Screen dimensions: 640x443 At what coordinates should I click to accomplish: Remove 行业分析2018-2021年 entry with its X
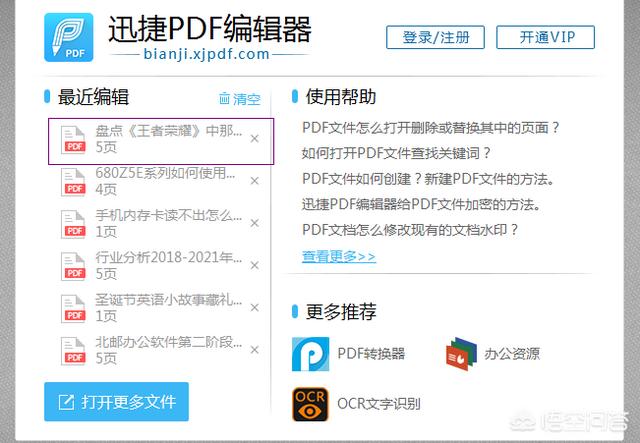(255, 265)
